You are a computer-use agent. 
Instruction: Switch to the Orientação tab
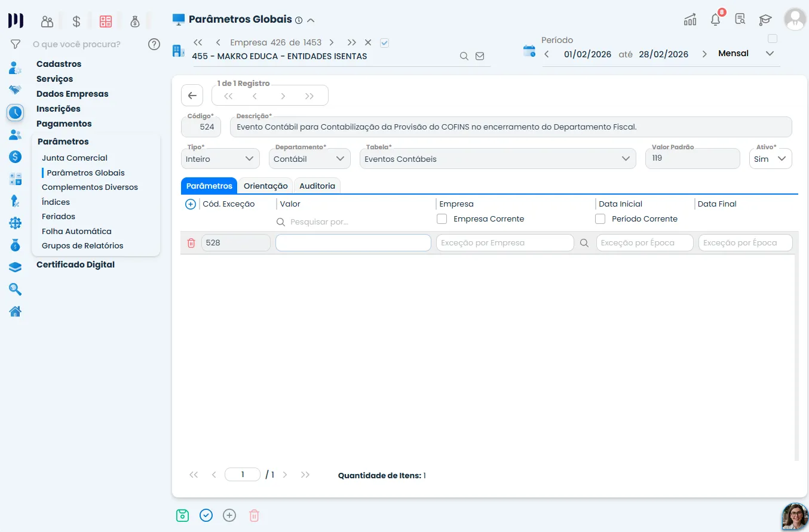[x=265, y=186]
